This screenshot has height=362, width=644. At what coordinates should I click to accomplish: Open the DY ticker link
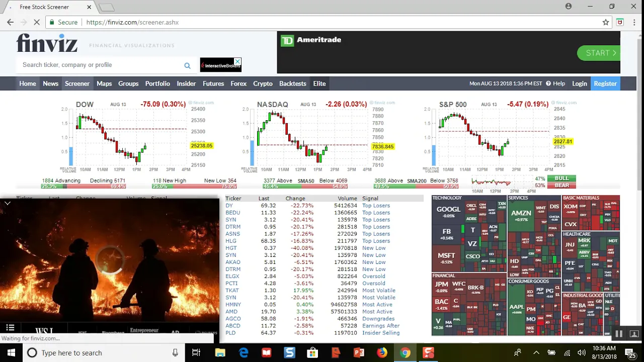click(x=229, y=206)
